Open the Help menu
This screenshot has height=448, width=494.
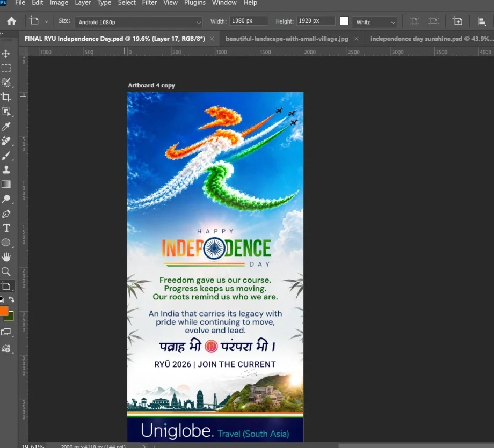coord(250,3)
